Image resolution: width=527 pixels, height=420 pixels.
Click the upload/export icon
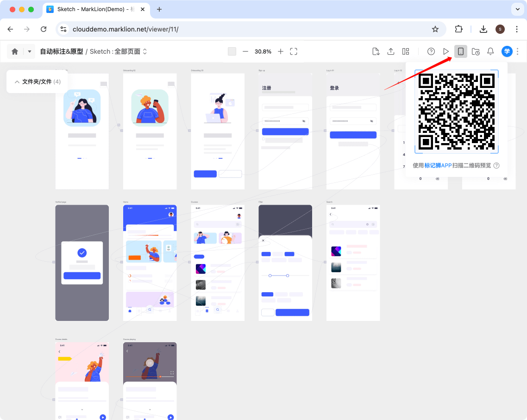coord(391,51)
